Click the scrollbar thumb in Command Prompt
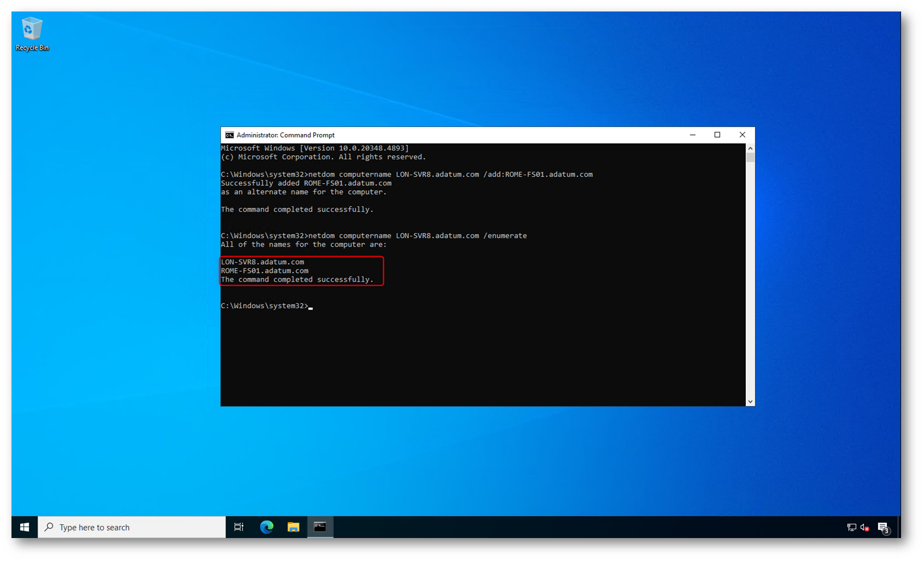This screenshot has height=561, width=924. 750,157
